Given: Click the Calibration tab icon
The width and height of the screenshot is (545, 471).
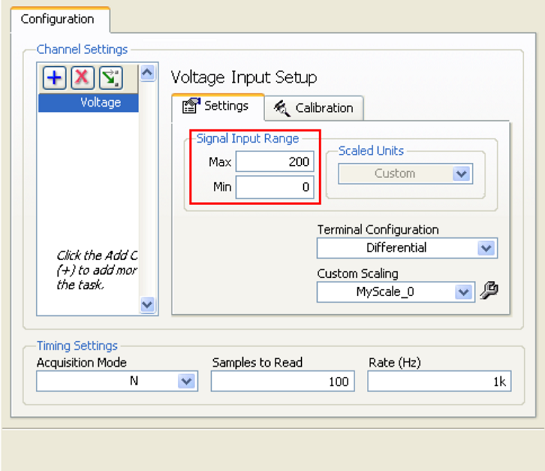Looking at the screenshot, I should pyautogui.click(x=282, y=108).
